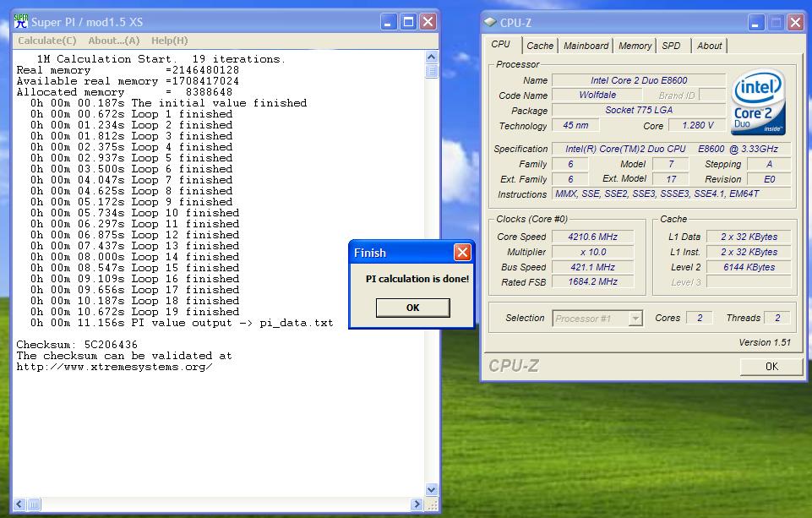812x518 pixels.
Task: Click the L1 Data cache value field
Action: coord(749,237)
